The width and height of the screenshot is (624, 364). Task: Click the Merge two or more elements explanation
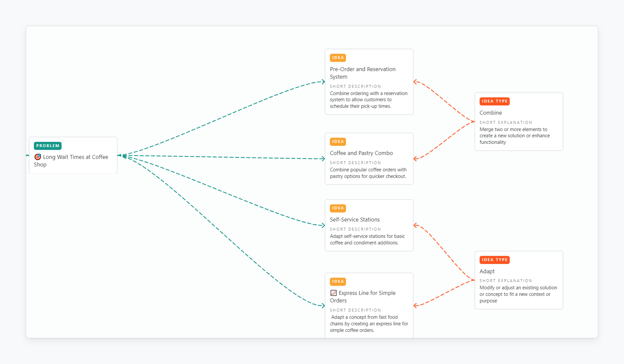click(514, 136)
